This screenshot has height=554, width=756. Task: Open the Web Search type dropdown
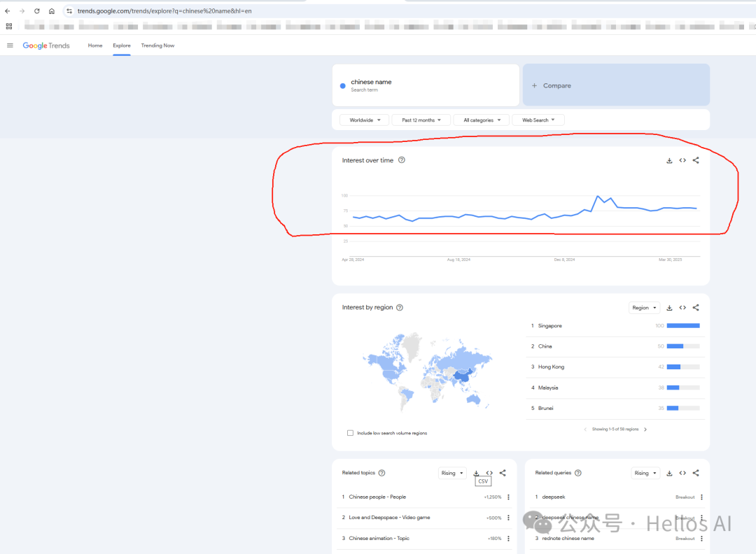tap(538, 120)
